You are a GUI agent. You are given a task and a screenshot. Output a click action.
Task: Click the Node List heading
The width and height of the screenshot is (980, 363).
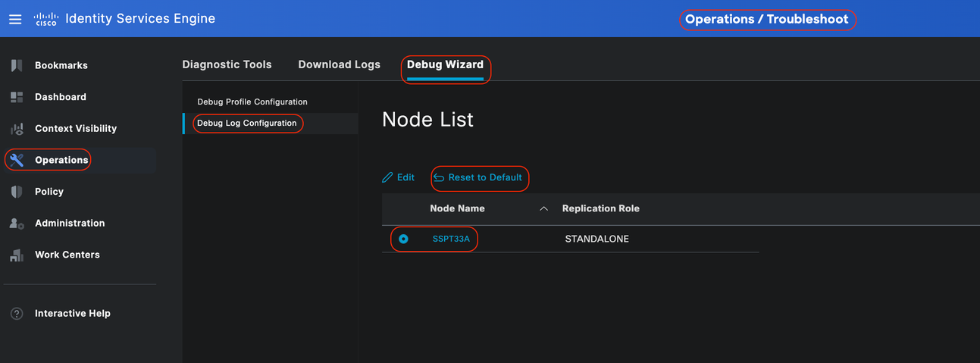[x=427, y=120]
